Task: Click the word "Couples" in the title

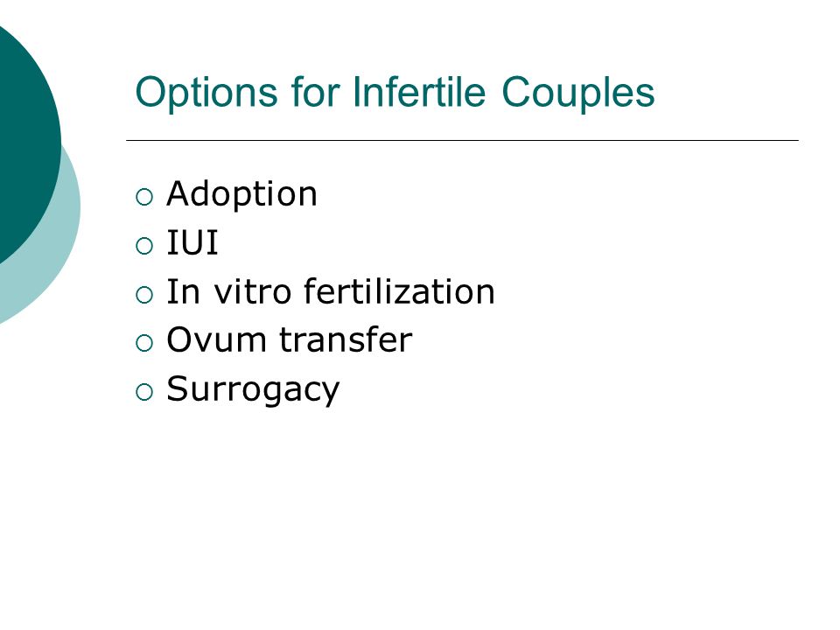Action: (x=578, y=94)
